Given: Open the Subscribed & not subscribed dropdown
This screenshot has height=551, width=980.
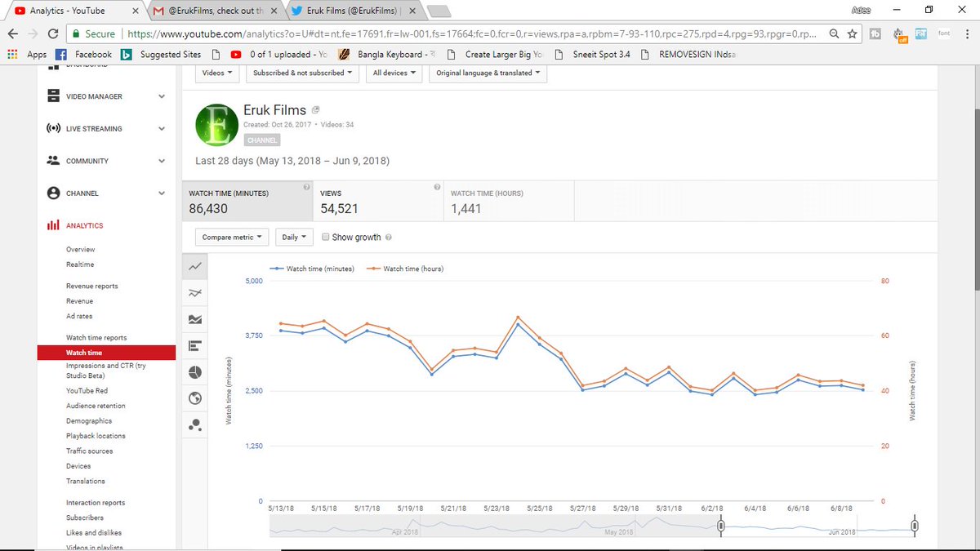Looking at the screenshot, I should coord(303,73).
